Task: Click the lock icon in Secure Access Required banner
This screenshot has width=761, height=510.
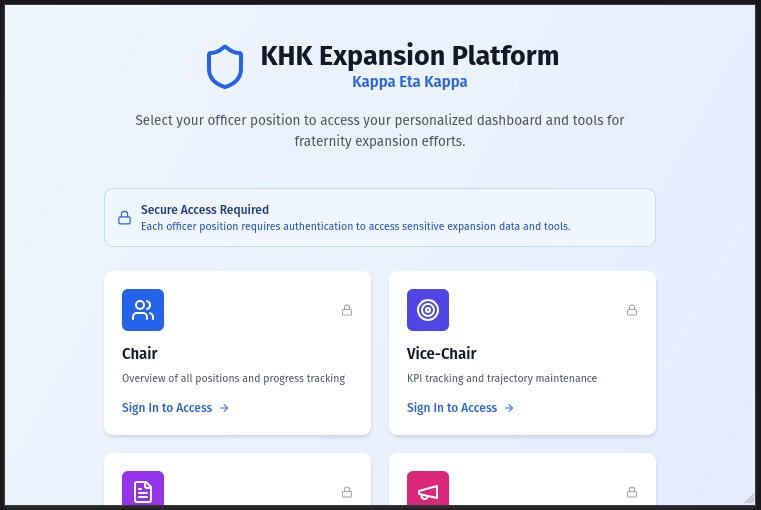Action: click(x=124, y=217)
